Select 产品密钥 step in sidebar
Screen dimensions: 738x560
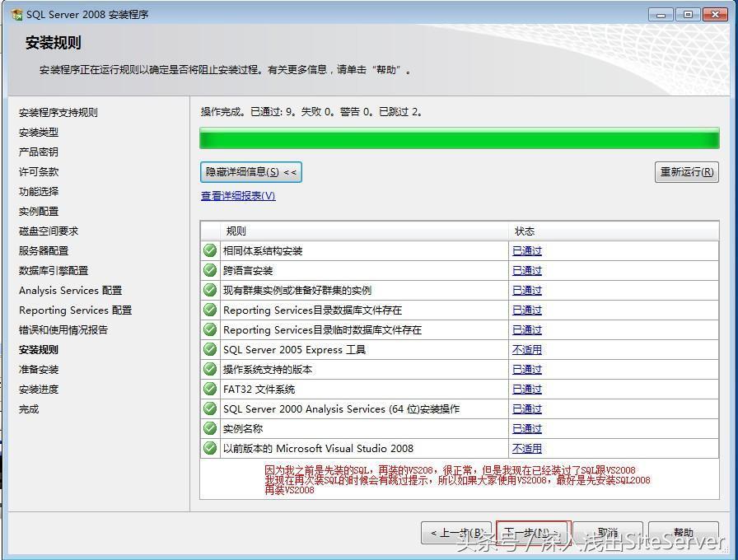[39, 152]
